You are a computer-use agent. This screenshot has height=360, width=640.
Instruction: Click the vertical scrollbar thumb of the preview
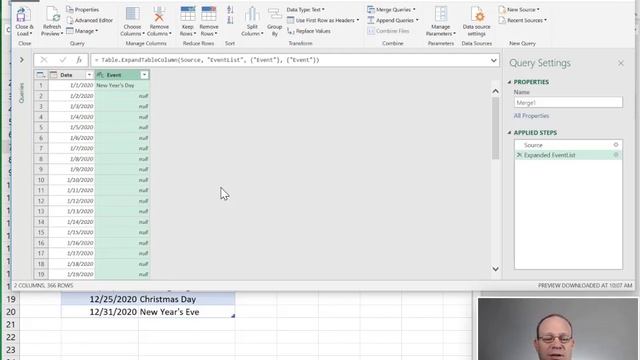(495, 128)
